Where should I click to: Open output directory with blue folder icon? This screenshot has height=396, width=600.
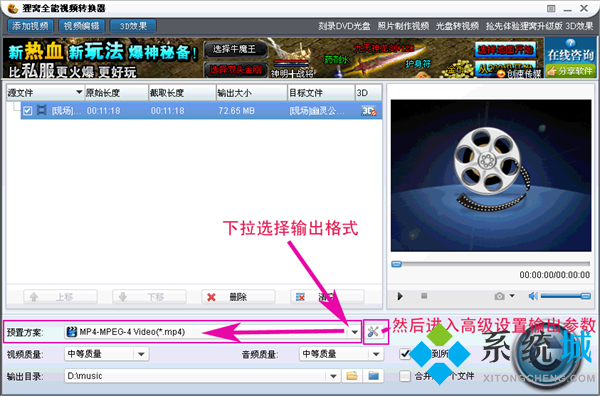[x=373, y=376]
